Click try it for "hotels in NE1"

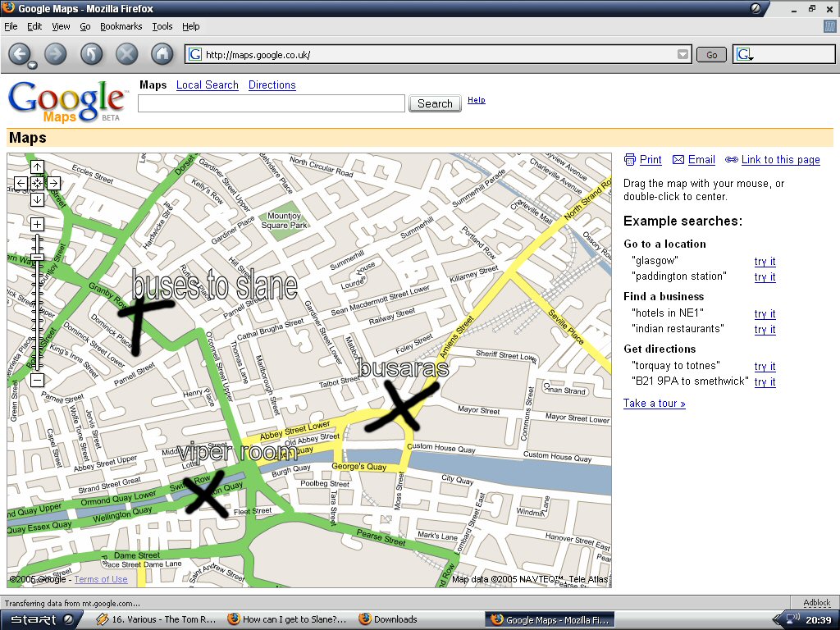[765, 314]
